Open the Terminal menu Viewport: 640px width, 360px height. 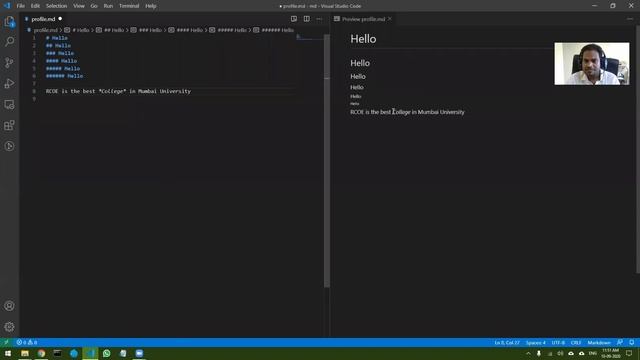click(x=129, y=6)
